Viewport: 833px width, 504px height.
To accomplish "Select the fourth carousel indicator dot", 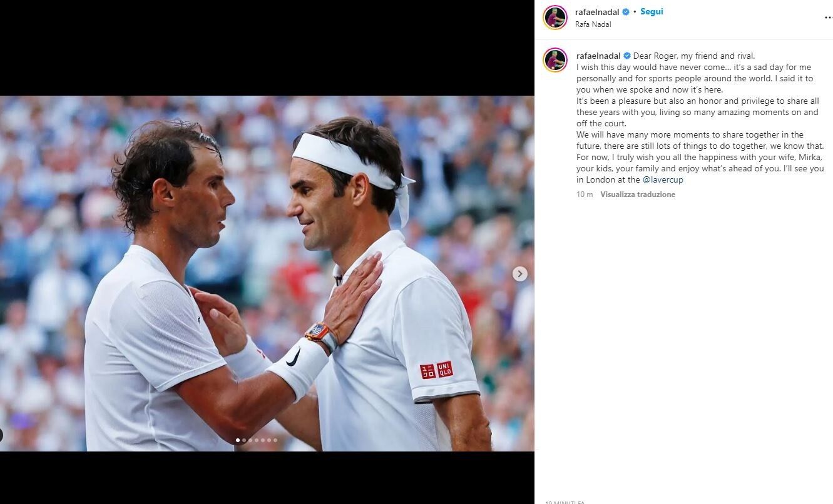I will [257, 440].
